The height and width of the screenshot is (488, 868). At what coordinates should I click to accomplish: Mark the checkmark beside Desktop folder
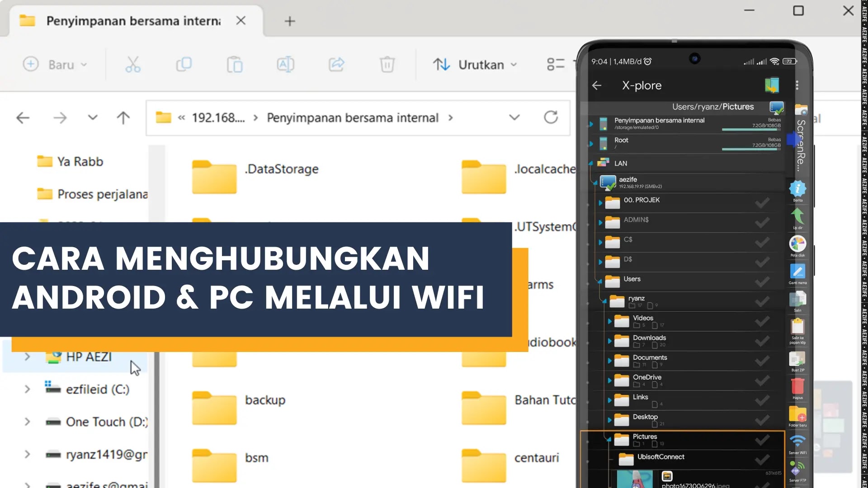(x=762, y=420)
